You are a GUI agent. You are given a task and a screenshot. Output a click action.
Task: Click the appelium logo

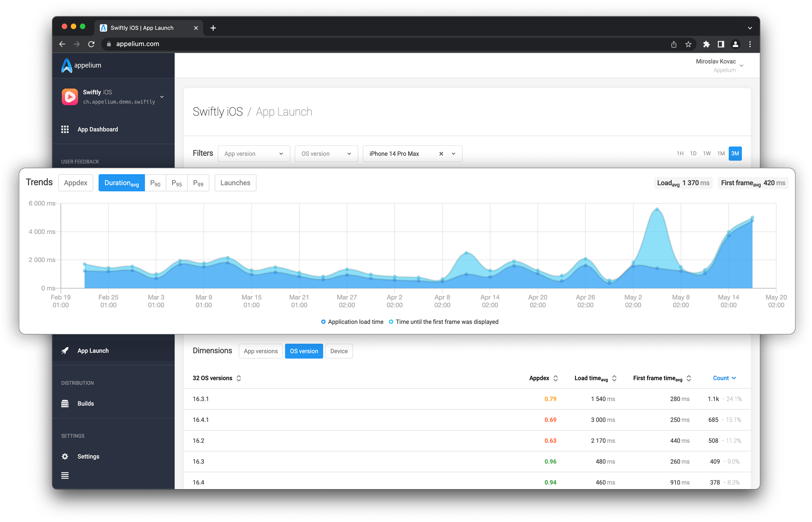click(x=81, y=65)
